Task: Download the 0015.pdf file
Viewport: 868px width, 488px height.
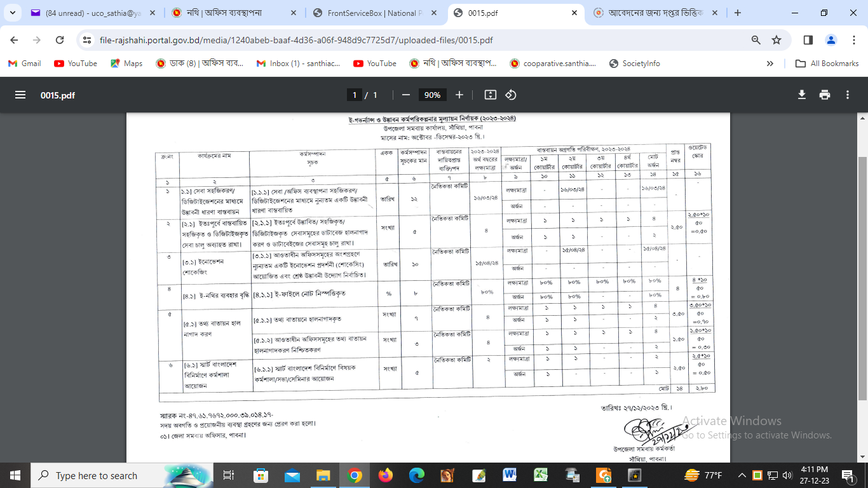Action: 802,95
